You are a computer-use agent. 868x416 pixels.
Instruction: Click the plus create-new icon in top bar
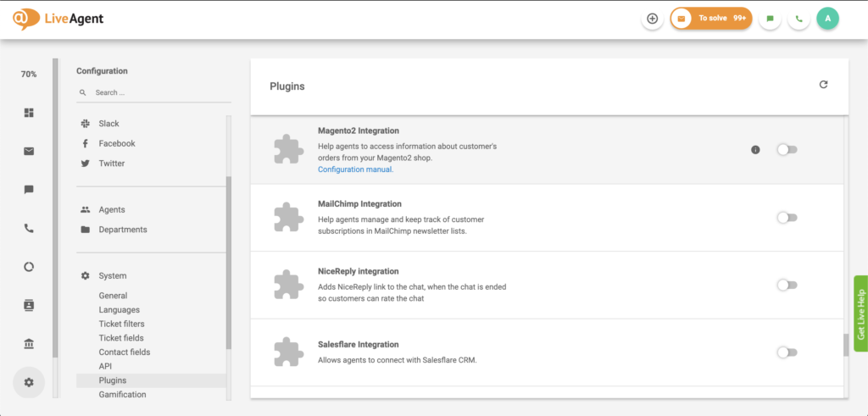(x=652, y=19)
